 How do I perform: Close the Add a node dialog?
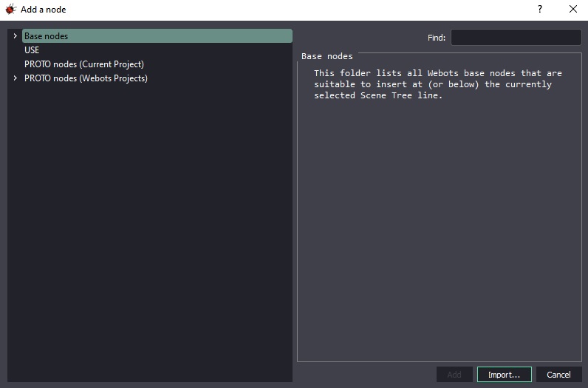coord(573,10)
